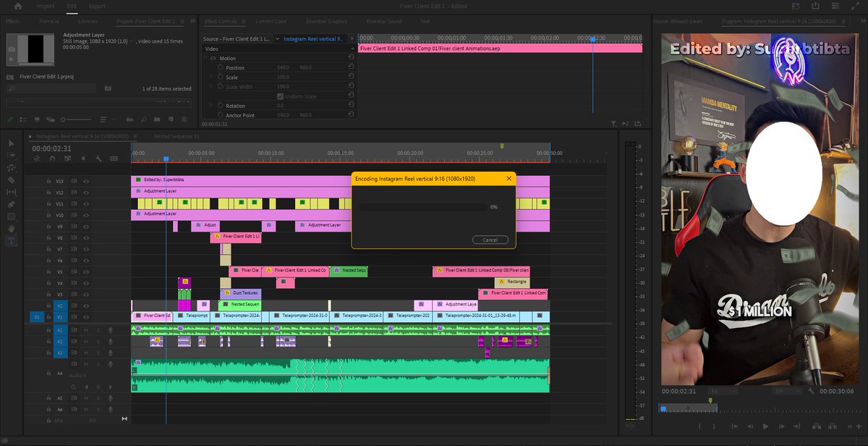Click the Go to In point button

click(734, 426)
